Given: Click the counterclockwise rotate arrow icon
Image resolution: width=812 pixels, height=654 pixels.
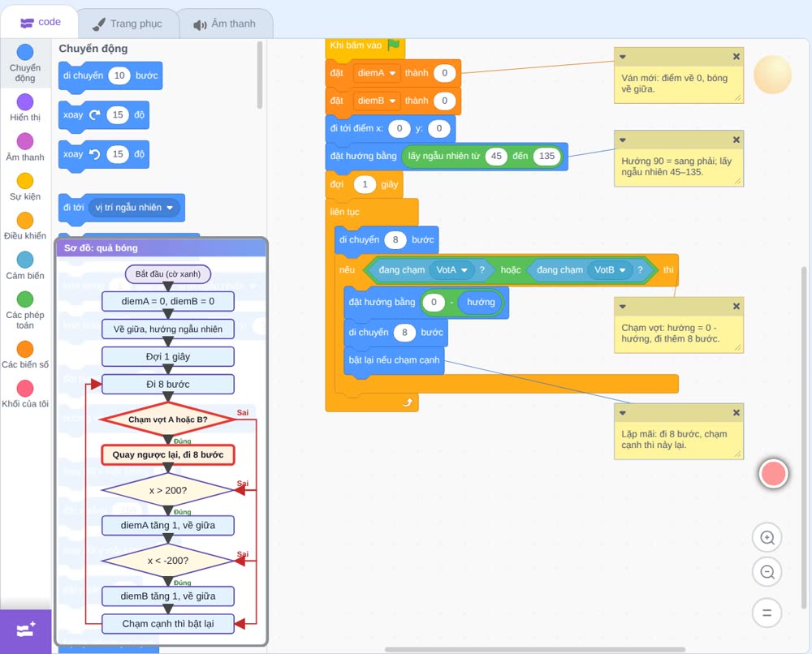Looking at the screenshot, I should (x=95, y=154).
